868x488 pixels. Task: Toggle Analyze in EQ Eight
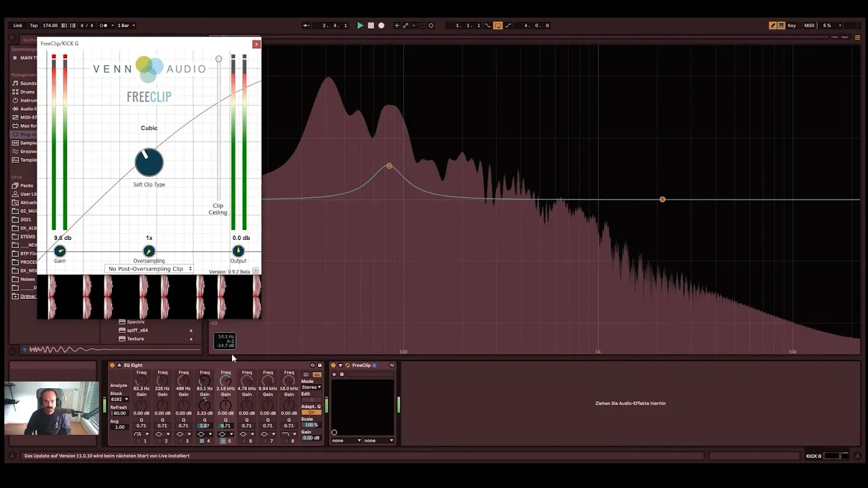click(118, 386)
